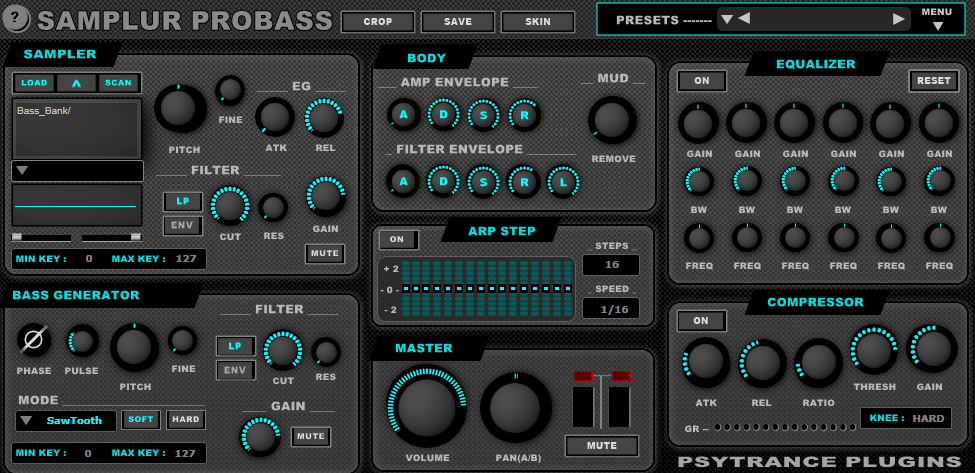Open the Arp SPEED 1/16 selector
Viewport: 975px width, 473px height.
(x=611, y=308)
